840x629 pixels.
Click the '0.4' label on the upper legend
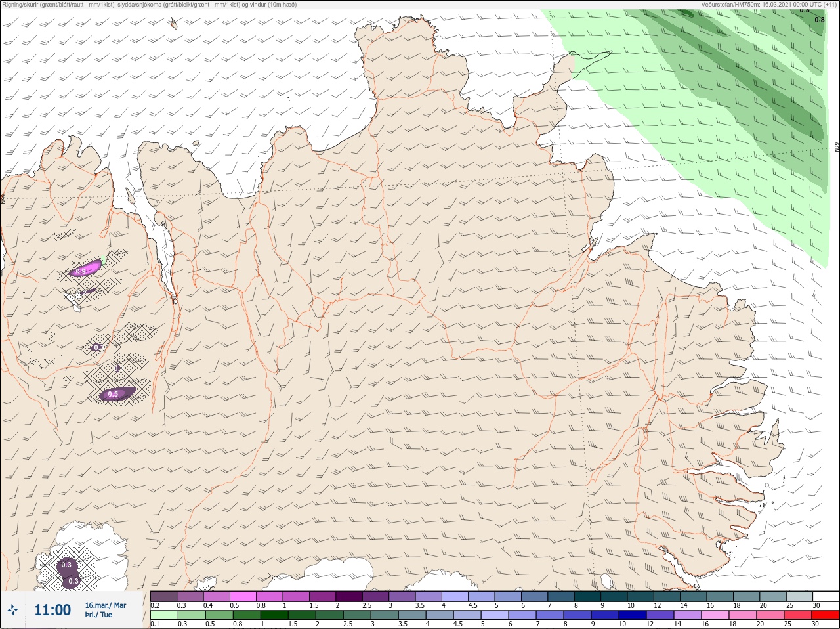coord(208,605)
